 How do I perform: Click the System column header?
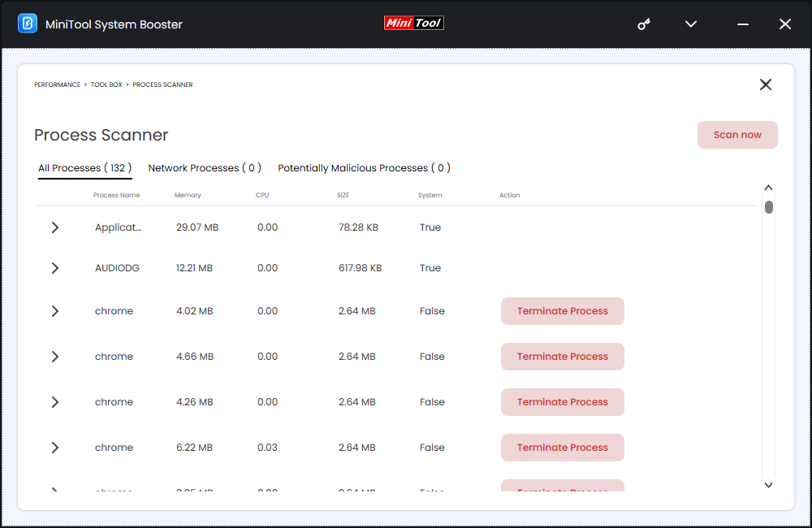click(430, 195)
